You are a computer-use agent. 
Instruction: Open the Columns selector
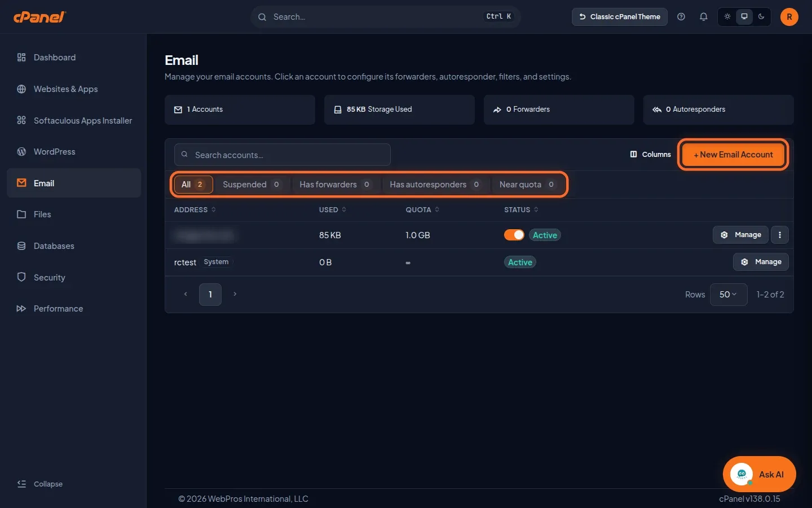click(651, 155)
